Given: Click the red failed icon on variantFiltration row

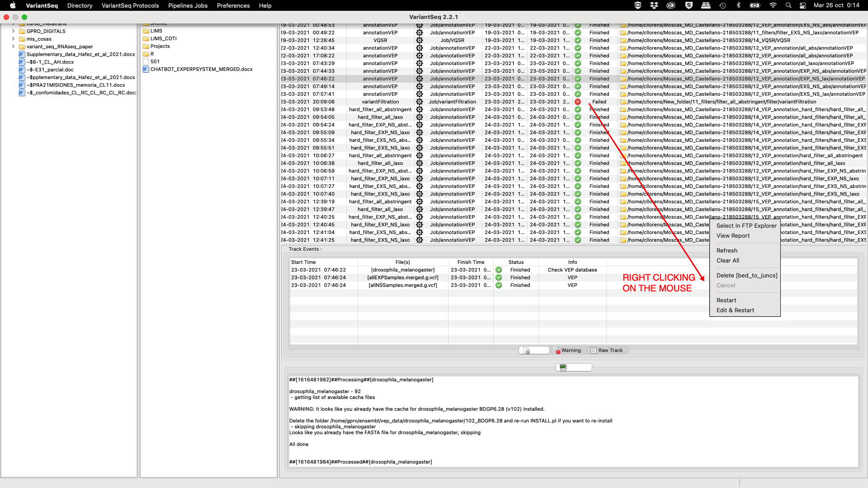Looking at the screenshot, I should point(578,102).
